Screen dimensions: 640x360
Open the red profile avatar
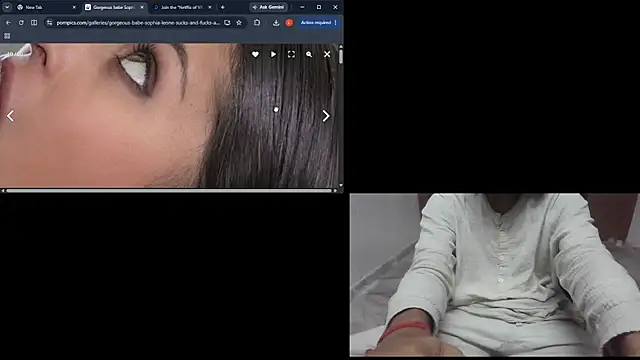click(289, 22)
